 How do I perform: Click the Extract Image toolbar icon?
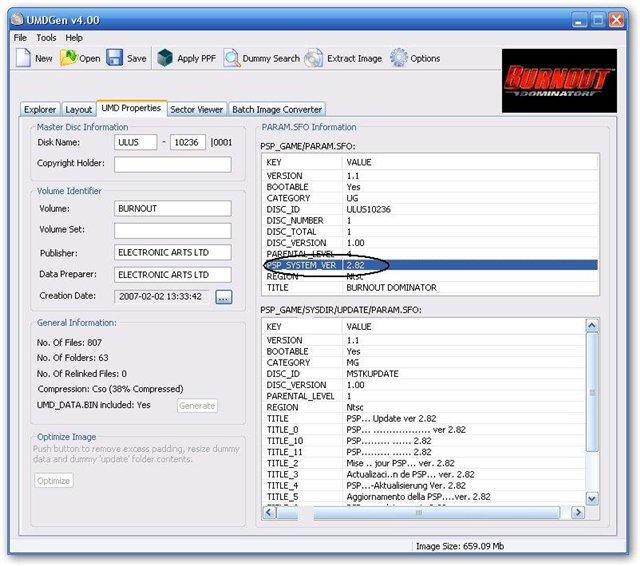coord(314,59)
